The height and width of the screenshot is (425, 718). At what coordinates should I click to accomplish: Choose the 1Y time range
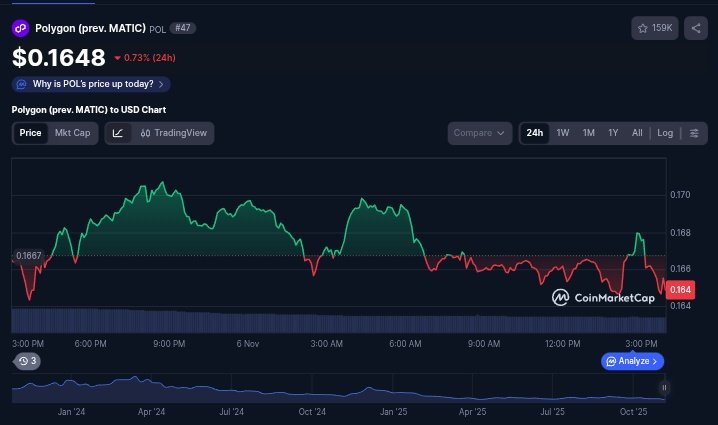pyautogui.click(x=613, y=133)
